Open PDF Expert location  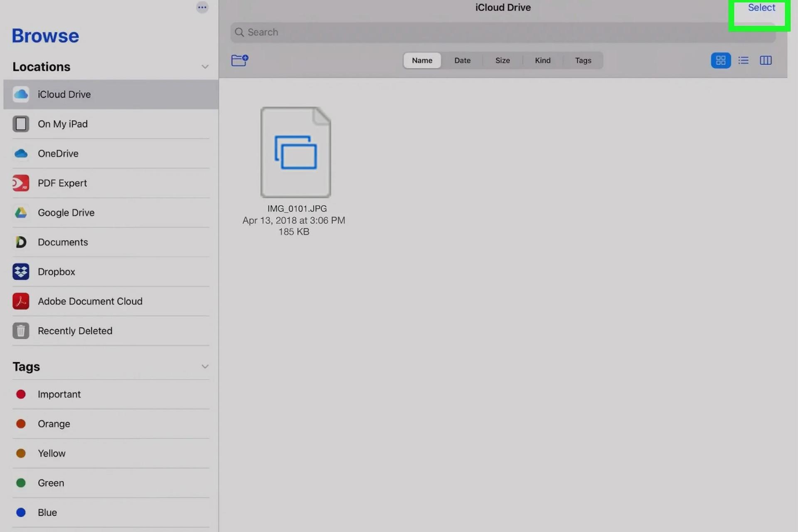[111, 183]
